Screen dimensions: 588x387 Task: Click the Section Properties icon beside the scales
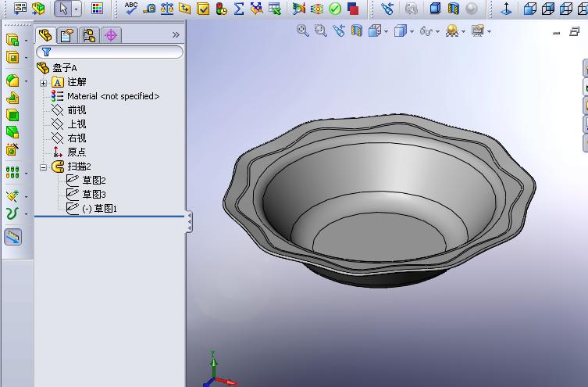(x=184, y=9)
